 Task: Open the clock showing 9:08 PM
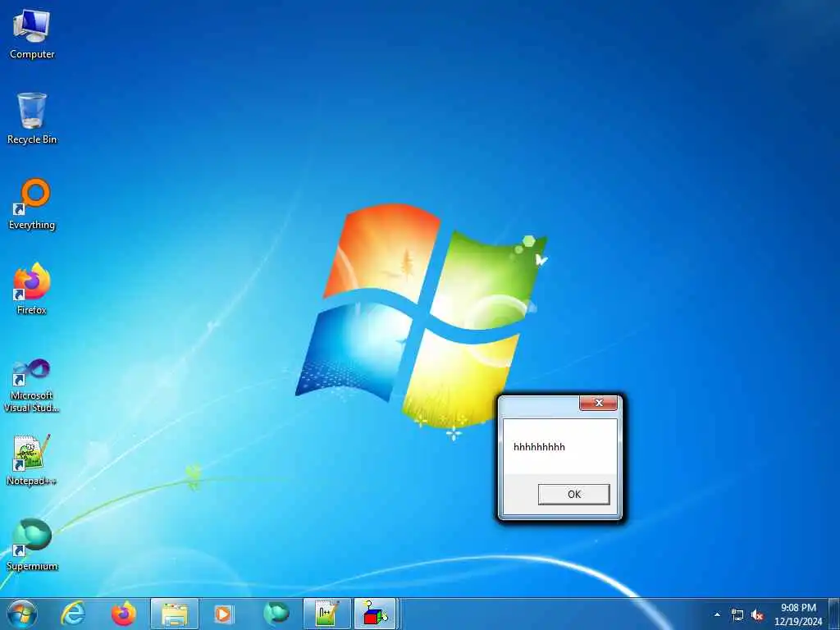click(x=798, y=614)
